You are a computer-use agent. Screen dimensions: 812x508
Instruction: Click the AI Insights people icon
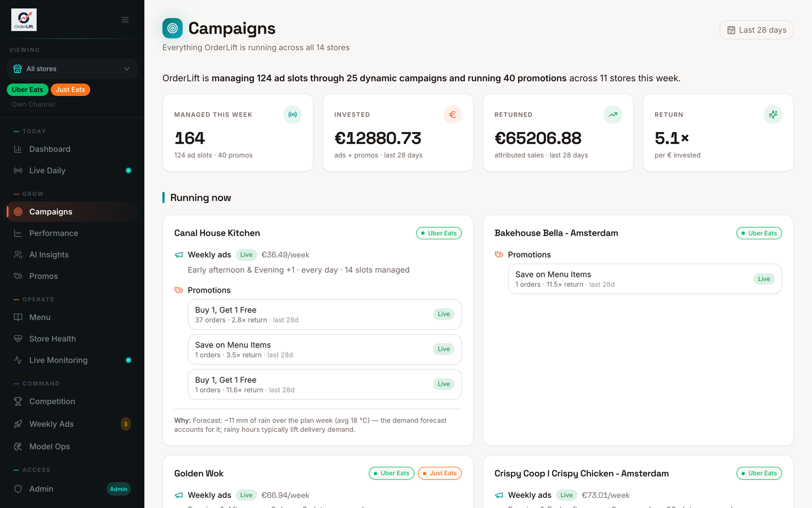coord(18,255)
